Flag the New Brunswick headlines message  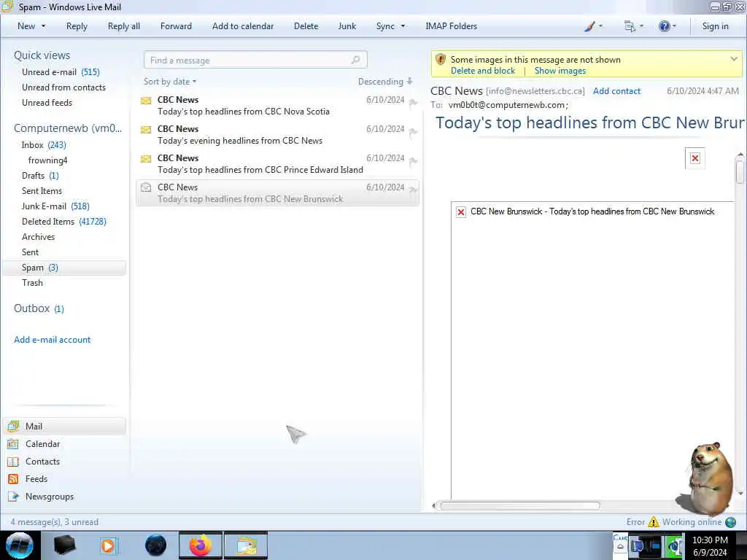click(413, 190)
